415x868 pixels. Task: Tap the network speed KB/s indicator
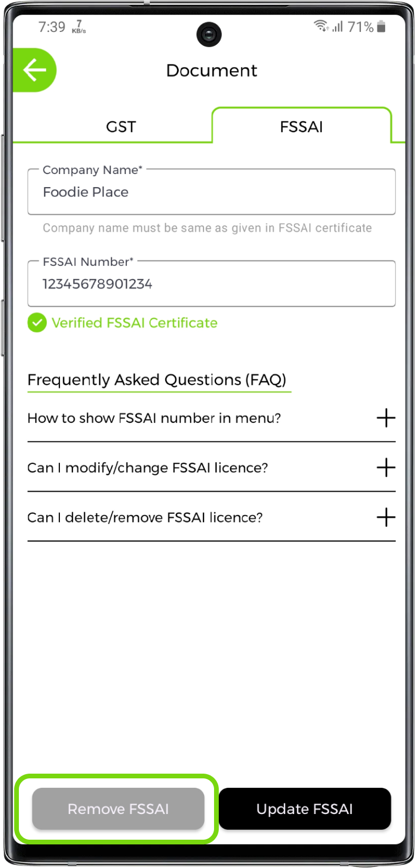click(79, 27)
